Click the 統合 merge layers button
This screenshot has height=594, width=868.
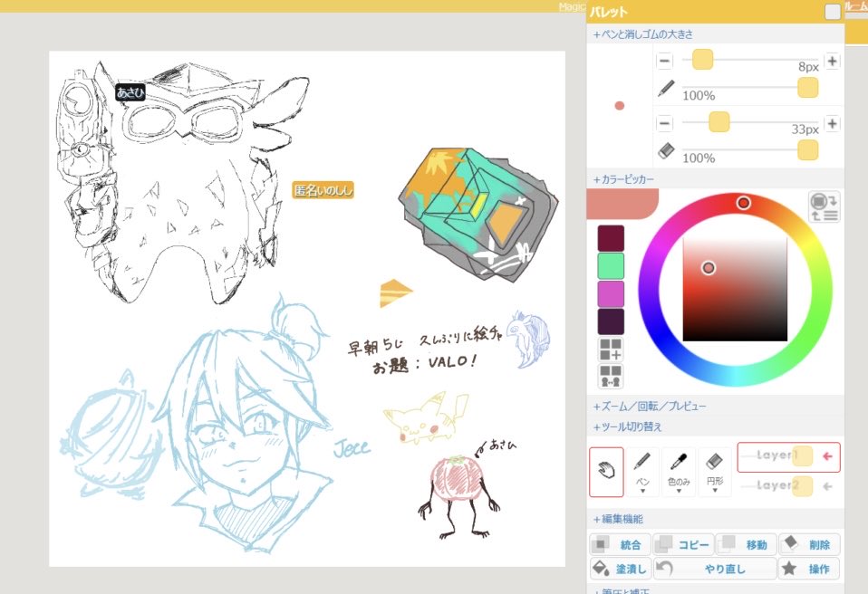coord(620,545)
